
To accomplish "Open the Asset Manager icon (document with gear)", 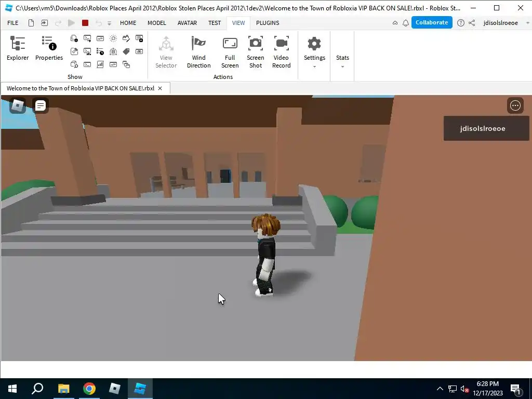I will [74, 38].
